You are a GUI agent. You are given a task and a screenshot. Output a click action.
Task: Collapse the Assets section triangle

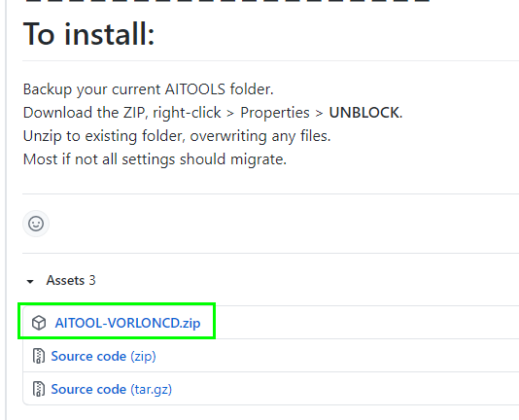point(30,282)
